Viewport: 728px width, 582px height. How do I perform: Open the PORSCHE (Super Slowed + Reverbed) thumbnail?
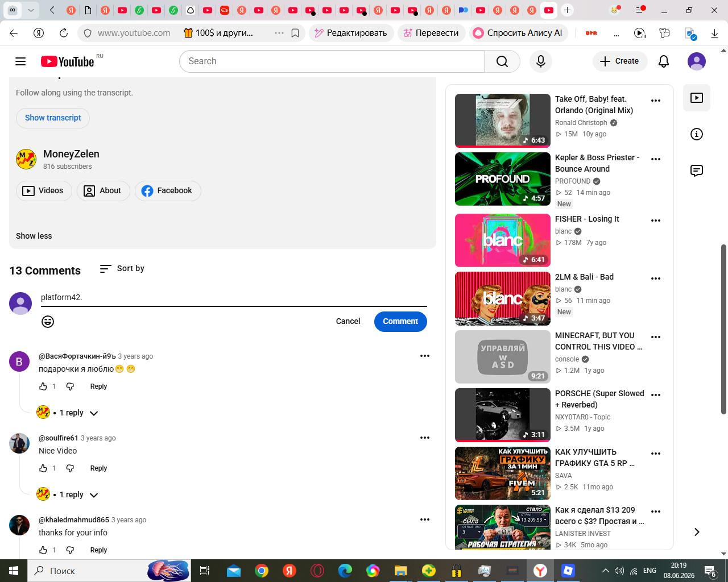point(503,414)
